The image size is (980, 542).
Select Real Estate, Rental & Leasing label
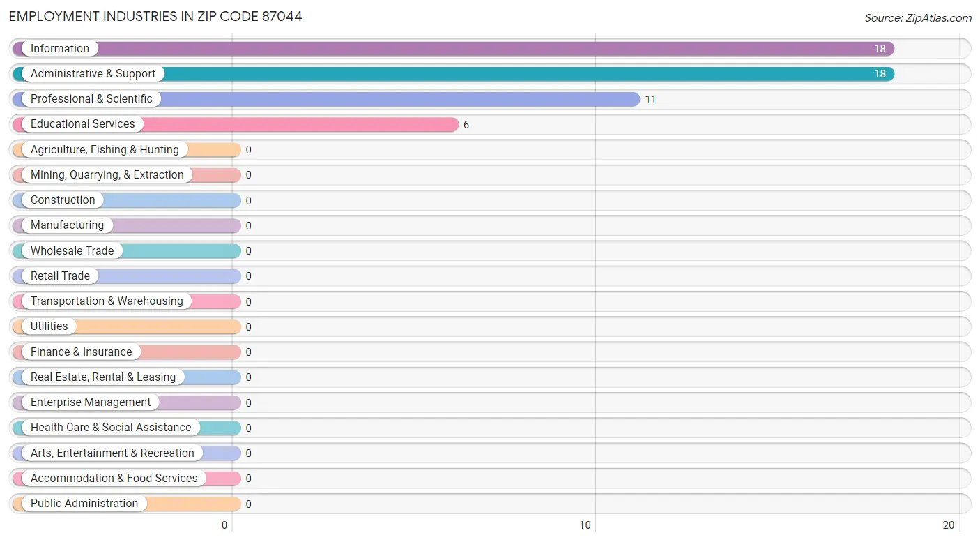tap(103, 377)
